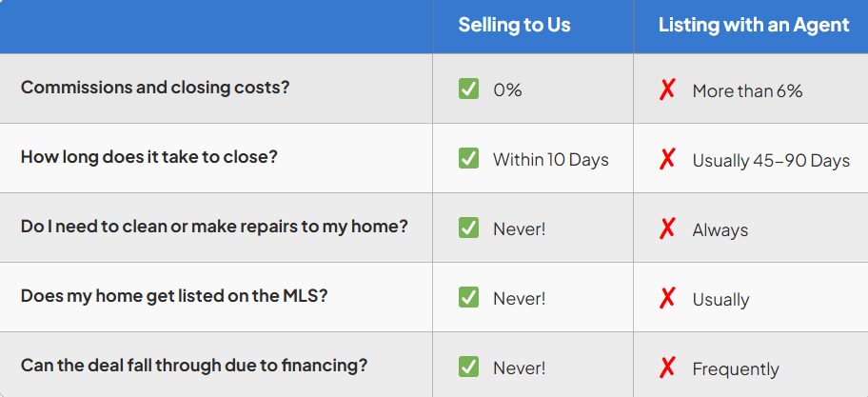Click the clean or make repairs question

click(214, 227)
